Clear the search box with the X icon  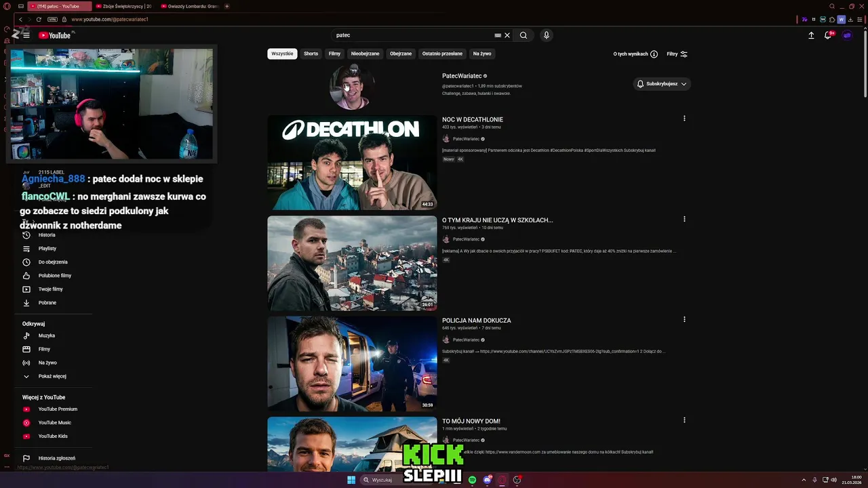point(507,35)
